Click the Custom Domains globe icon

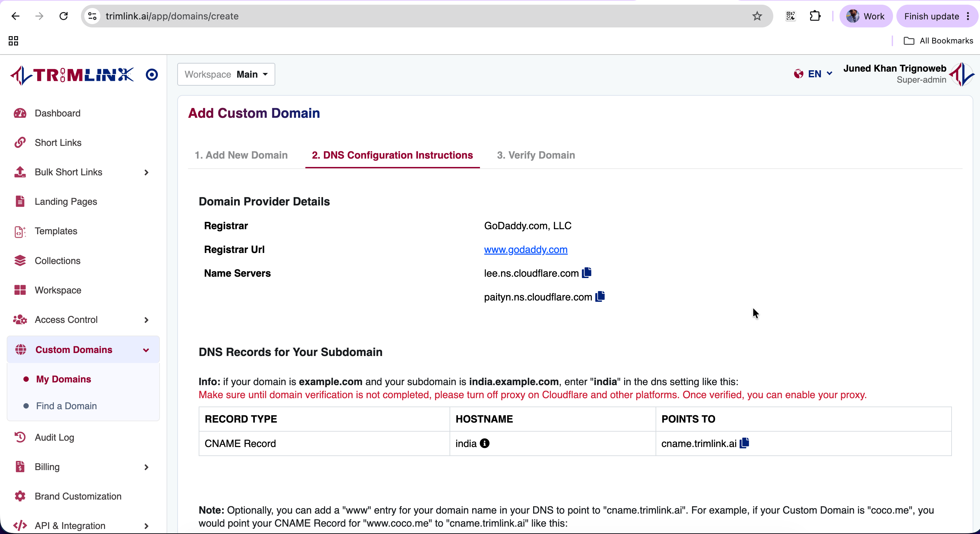click(20, 349)
